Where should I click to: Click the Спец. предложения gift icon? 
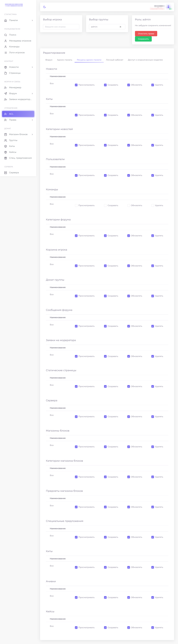5,158
